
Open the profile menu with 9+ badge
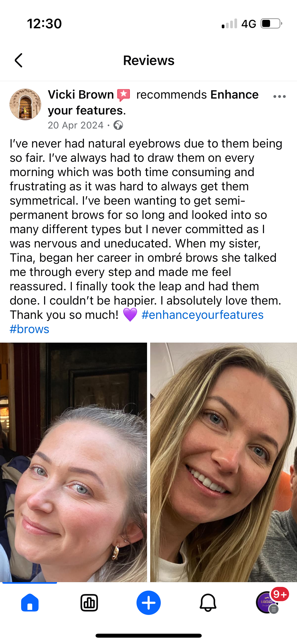click(268, 602)
